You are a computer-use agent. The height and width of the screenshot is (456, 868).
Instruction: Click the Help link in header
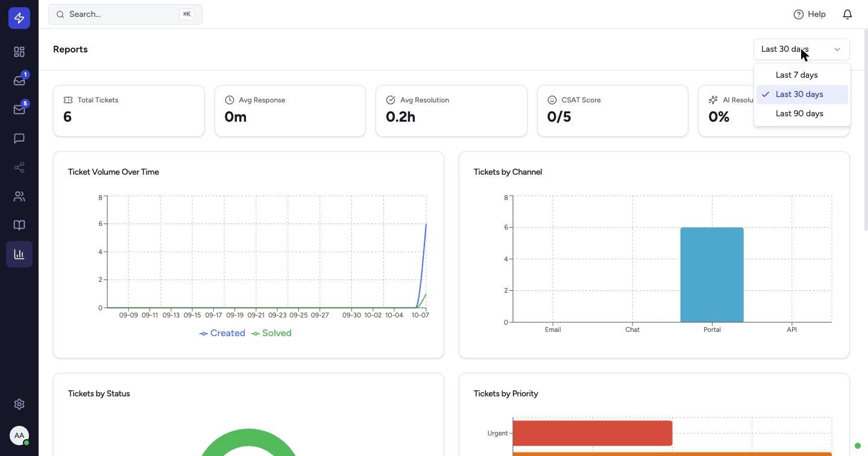(x=810, y=14)
